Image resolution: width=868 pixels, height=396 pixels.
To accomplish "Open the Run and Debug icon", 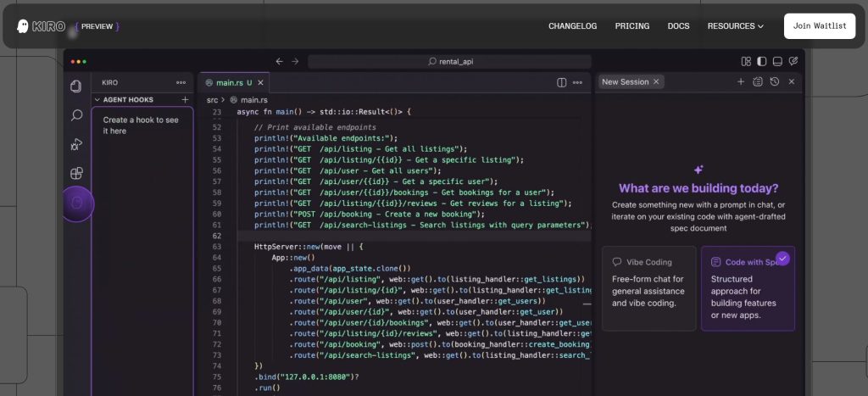I will click(76, 144).
